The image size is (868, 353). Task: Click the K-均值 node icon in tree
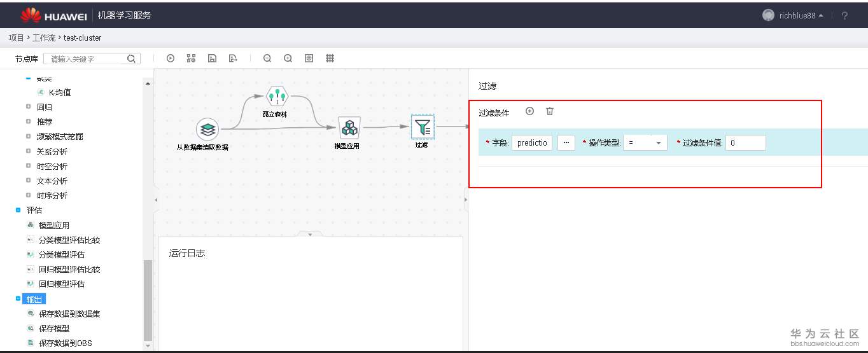pos(41,92)
